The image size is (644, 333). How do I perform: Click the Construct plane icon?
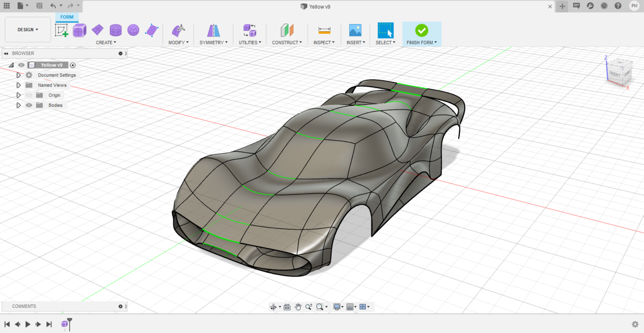pos(287,30)
